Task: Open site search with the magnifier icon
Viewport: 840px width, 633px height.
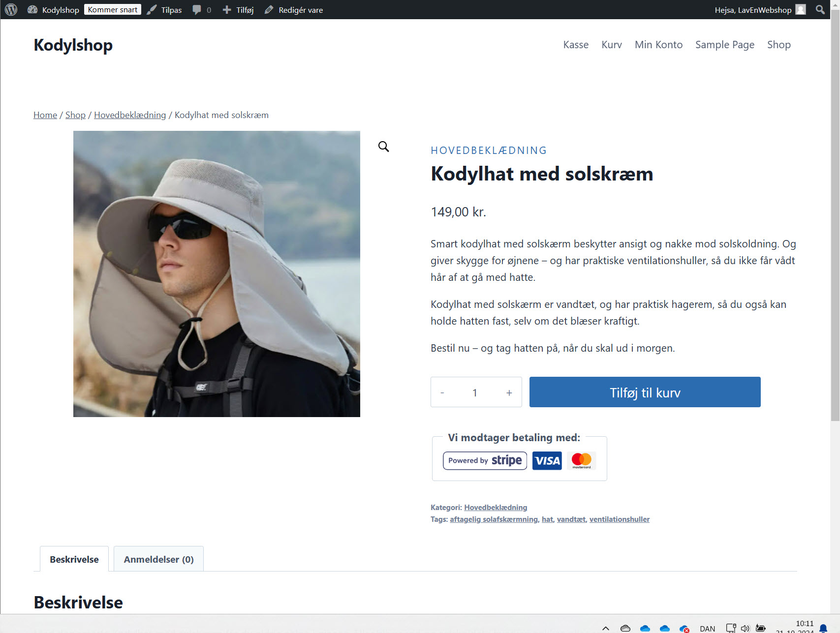Action: pos(820,9)
